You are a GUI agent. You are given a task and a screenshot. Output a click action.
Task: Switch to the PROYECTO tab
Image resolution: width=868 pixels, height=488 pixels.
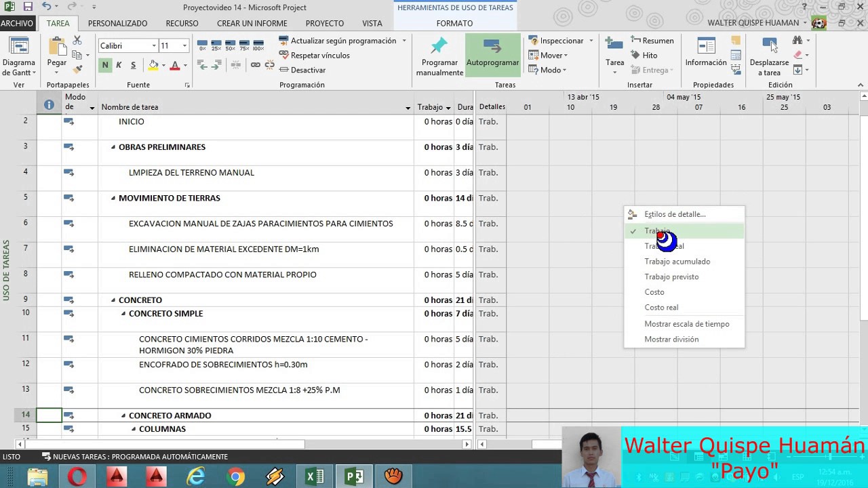tap(325, 23)
